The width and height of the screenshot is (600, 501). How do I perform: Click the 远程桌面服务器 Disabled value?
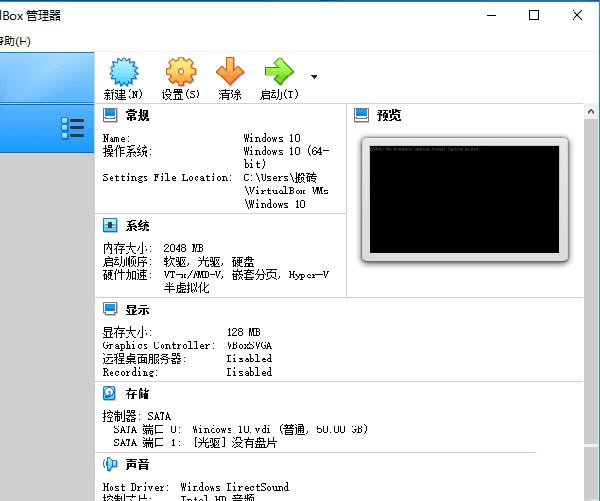point(249,359)
